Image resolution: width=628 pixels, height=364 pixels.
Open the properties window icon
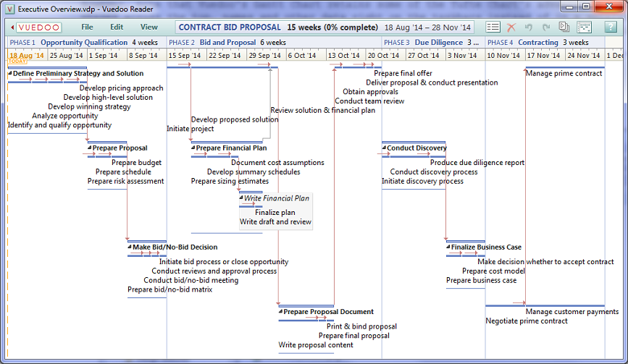(584, 27)
